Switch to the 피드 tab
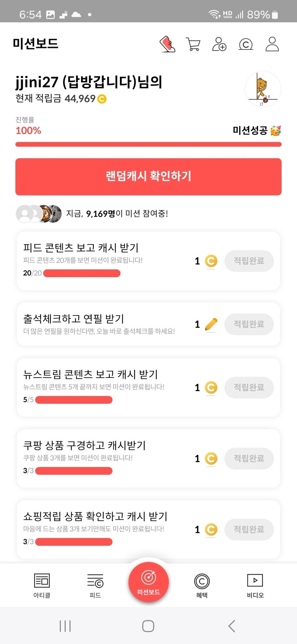This screenshot has height=644, width=297. pyautogui.click(x=95, y=585)
